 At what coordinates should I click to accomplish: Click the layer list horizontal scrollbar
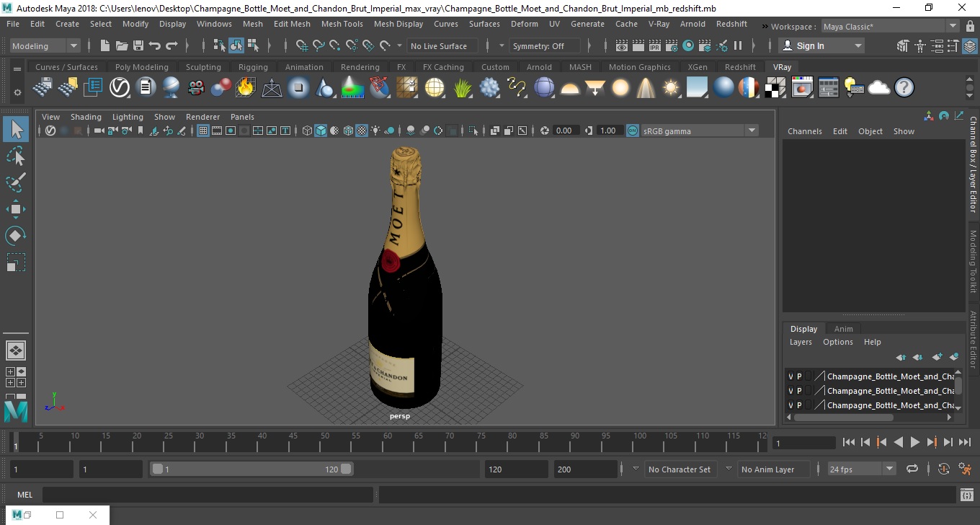coord(843,418)
